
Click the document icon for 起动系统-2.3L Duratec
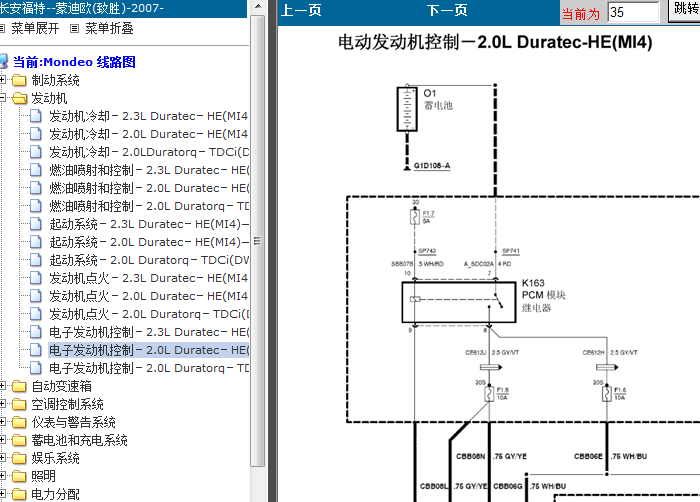36,224
